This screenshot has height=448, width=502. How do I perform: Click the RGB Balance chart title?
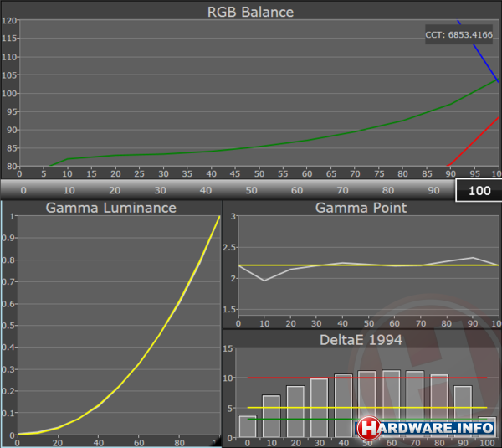tap(251, 11)
